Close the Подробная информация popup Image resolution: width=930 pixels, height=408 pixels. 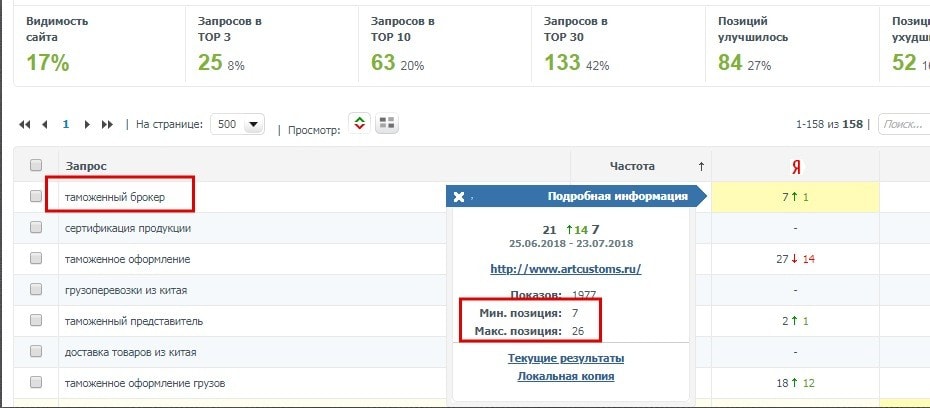459,197
